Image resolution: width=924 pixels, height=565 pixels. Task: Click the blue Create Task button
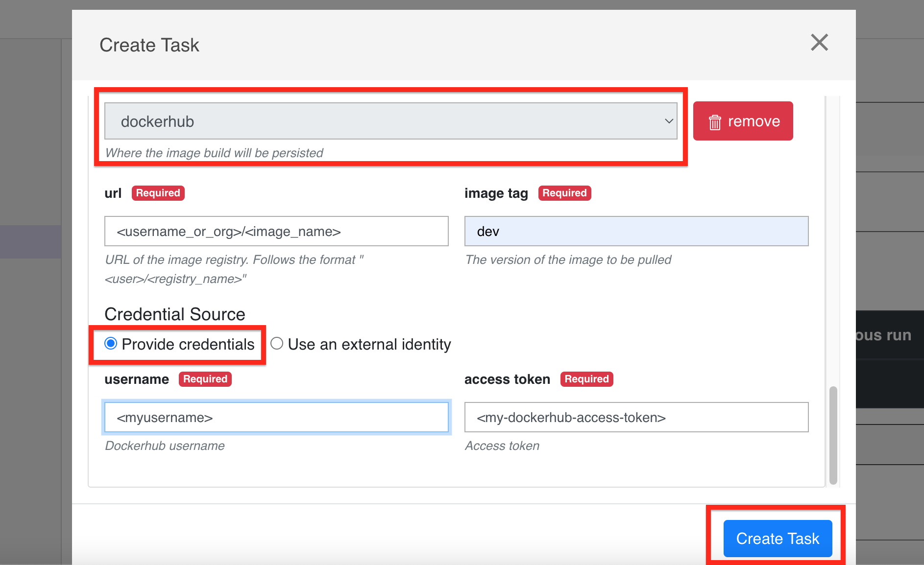pos(778,539)
